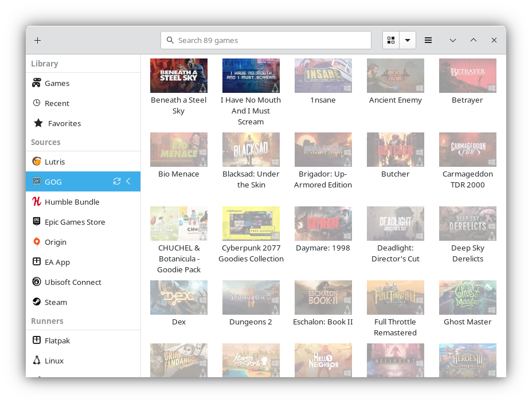532x403 pixels.
Task: Click the Origin logo icon
Action: point(36,241)
